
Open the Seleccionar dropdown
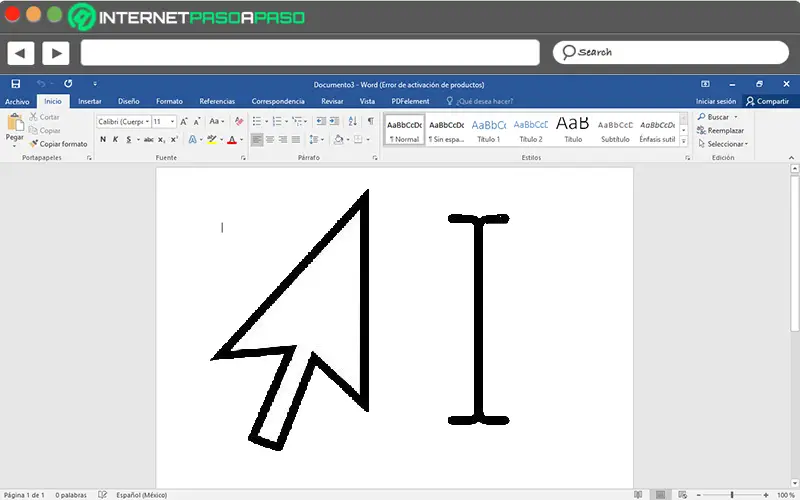point(723,144)
